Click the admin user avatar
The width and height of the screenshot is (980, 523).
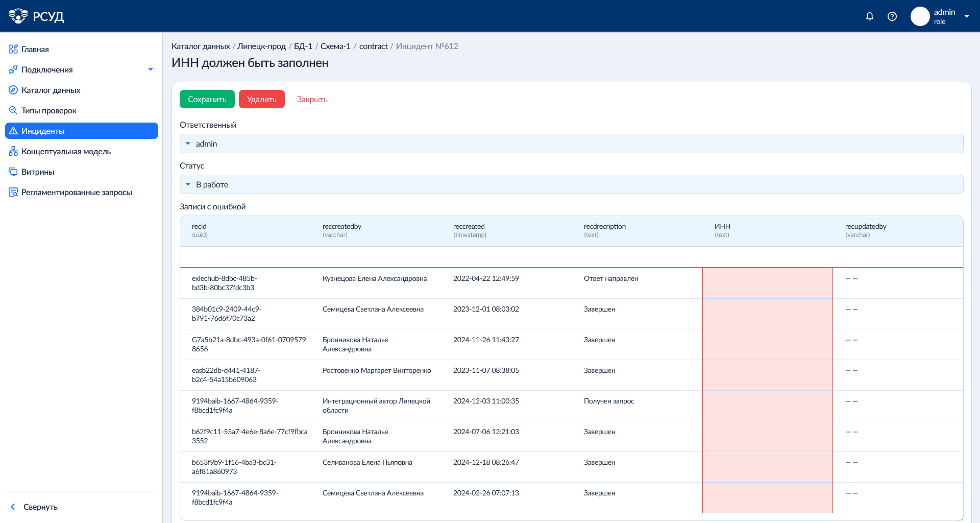coord(920,16)
